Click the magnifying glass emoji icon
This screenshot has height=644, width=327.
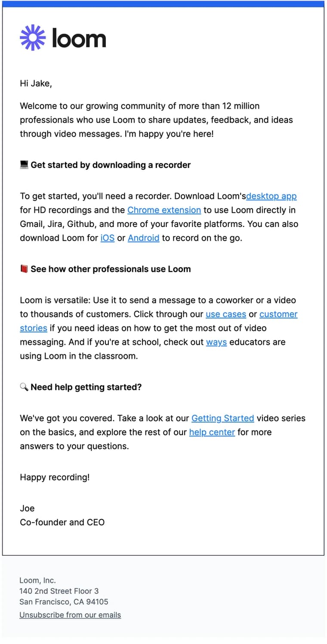pos(24,387)
